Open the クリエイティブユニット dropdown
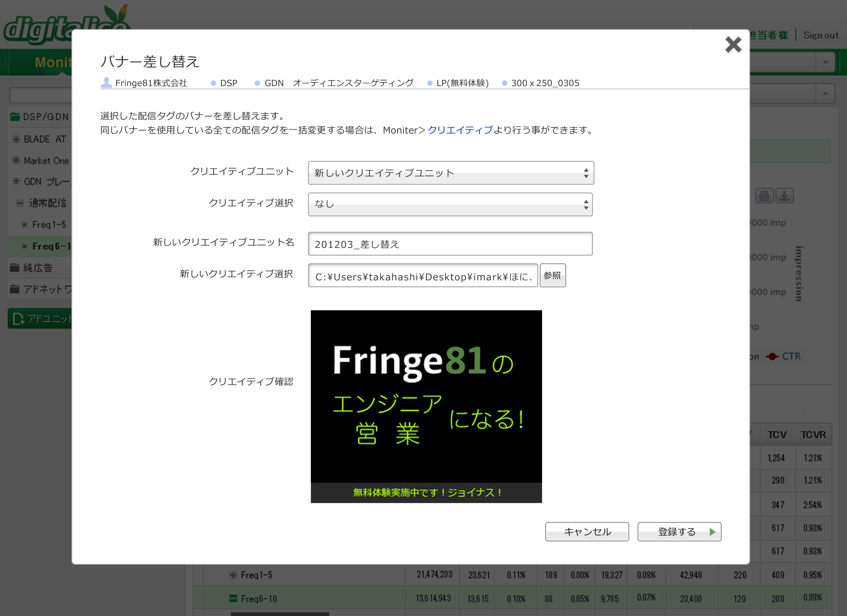847x616 pixels. pyautogui.click(x=451, y=173)
